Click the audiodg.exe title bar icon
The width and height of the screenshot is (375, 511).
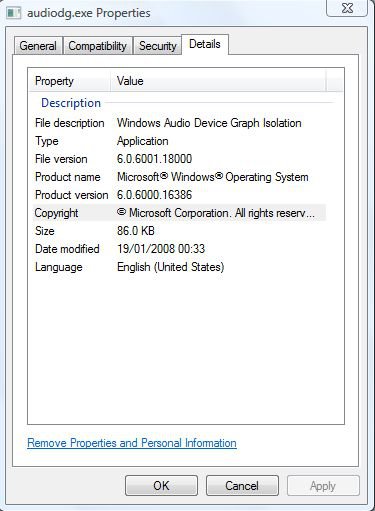point(14,13)
